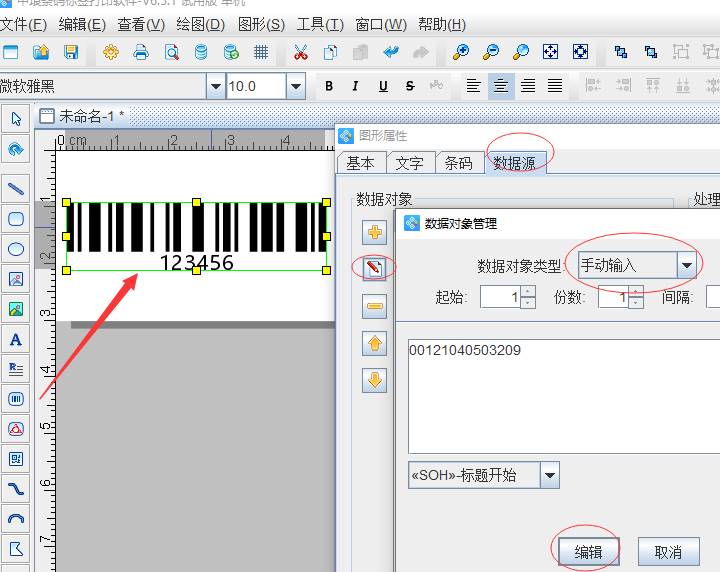Click the undo arrow icon
This screenshot has width=720, height=572.
coord(391,52)
